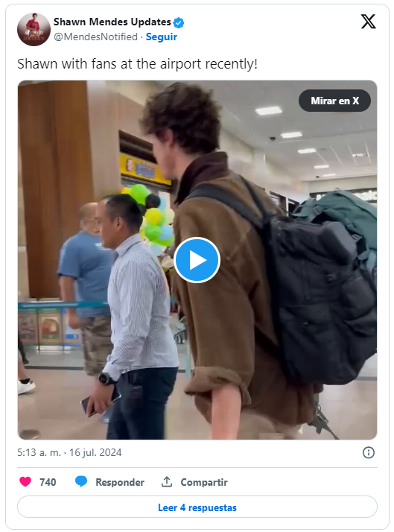Click the heart like icon
The width and height of the screenshot is (394, 532).
[x=25, y=481]
